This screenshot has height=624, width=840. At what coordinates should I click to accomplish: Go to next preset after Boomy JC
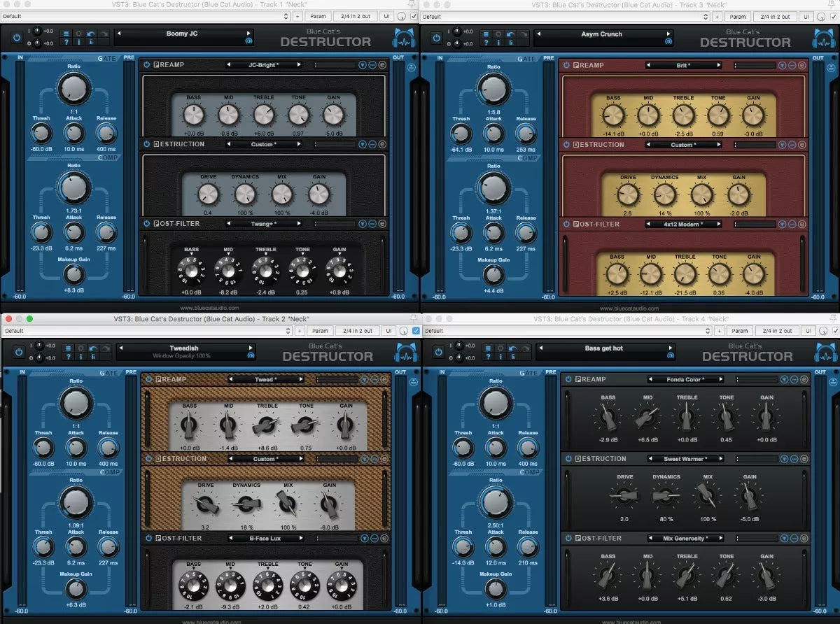coord(248,34)
